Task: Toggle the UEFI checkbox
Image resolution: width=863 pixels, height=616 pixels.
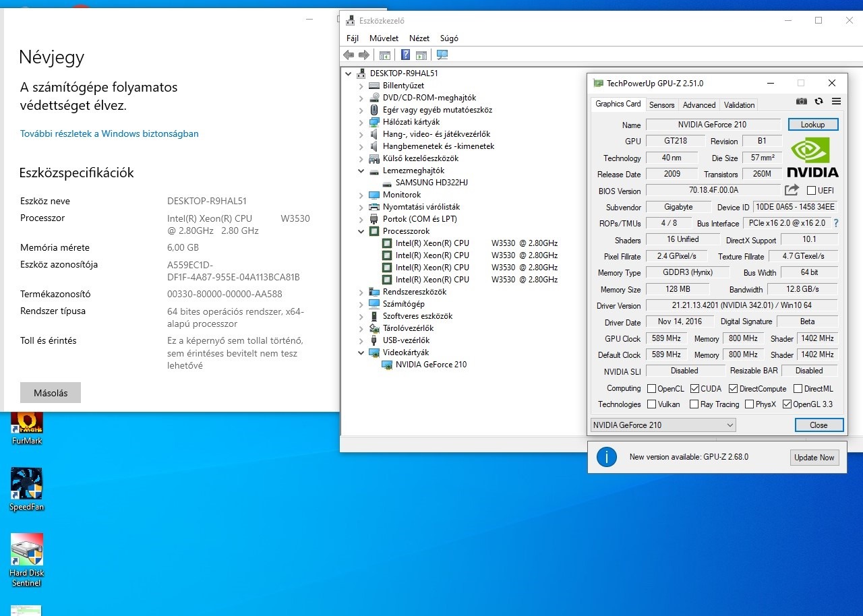Action: [811, 191]
